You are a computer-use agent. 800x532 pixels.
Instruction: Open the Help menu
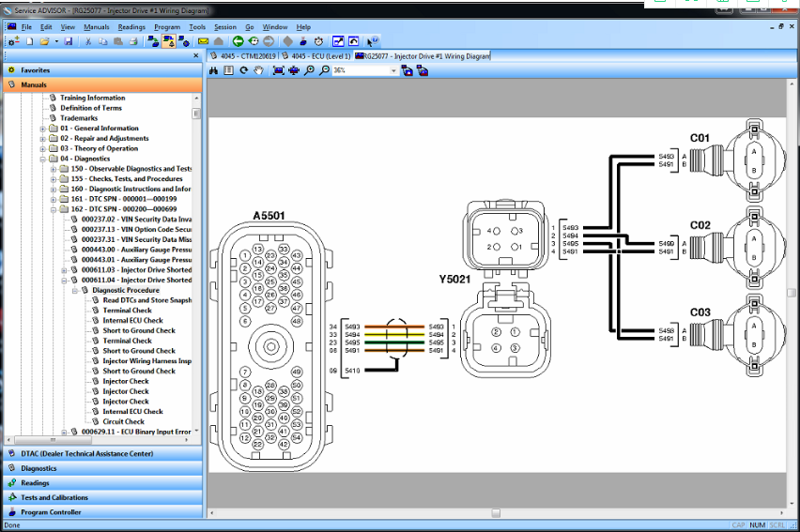303,27
